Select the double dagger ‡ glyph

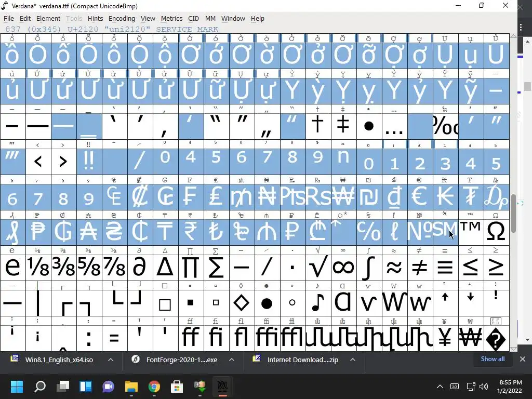(343, 126)
